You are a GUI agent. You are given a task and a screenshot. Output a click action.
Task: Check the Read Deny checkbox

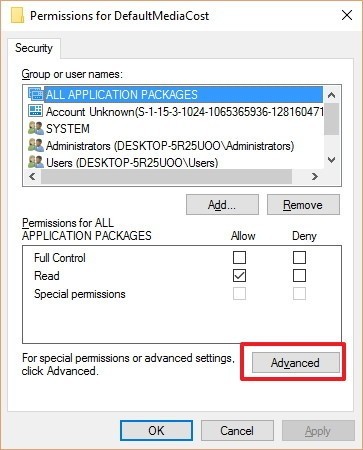pos(299,276)
